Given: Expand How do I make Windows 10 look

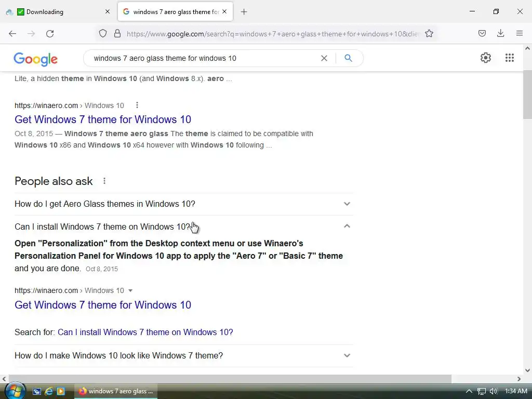Looking at the screenshot, I should [x=183, y=355].
